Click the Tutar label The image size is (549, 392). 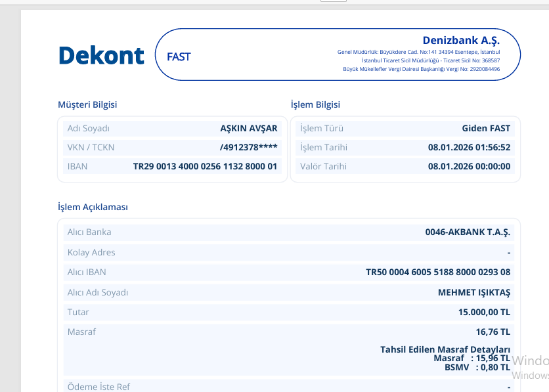78,312
